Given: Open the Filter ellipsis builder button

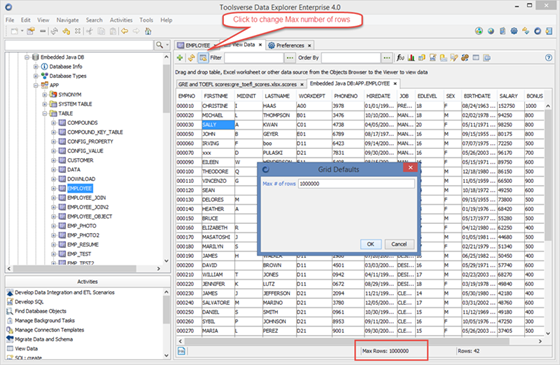Looking at the screenshot, I should pyautogui.click(x=290, y=58).
